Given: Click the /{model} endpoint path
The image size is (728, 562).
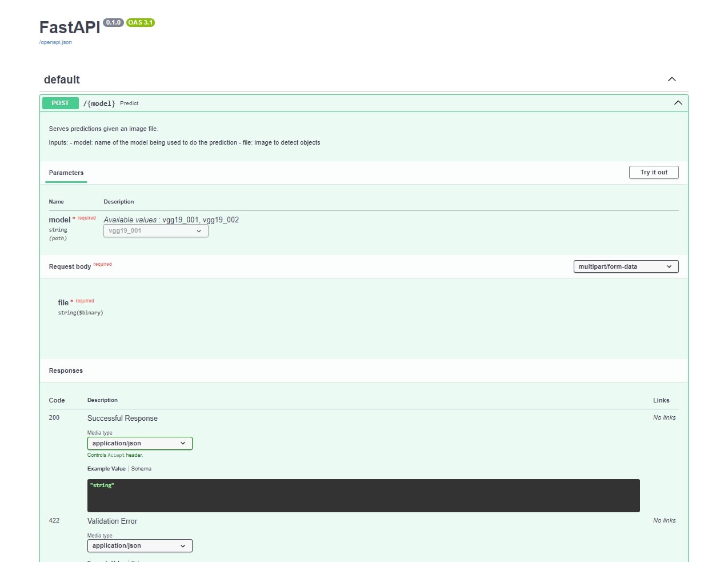Looking at the screenshot, I should point(99,103).
